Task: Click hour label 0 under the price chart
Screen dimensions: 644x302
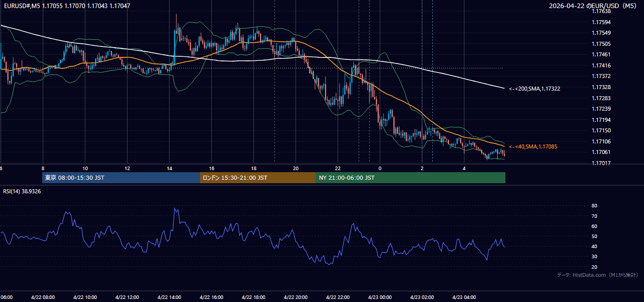Action: [x=380, y=169]
